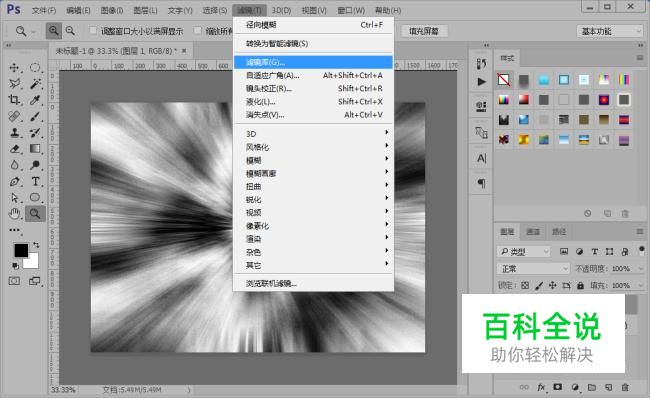The width and height of the screenshot is (650, 398).
Task: Click the Zoom In magnifier in options bar
Action: click(x=53, y=31)
